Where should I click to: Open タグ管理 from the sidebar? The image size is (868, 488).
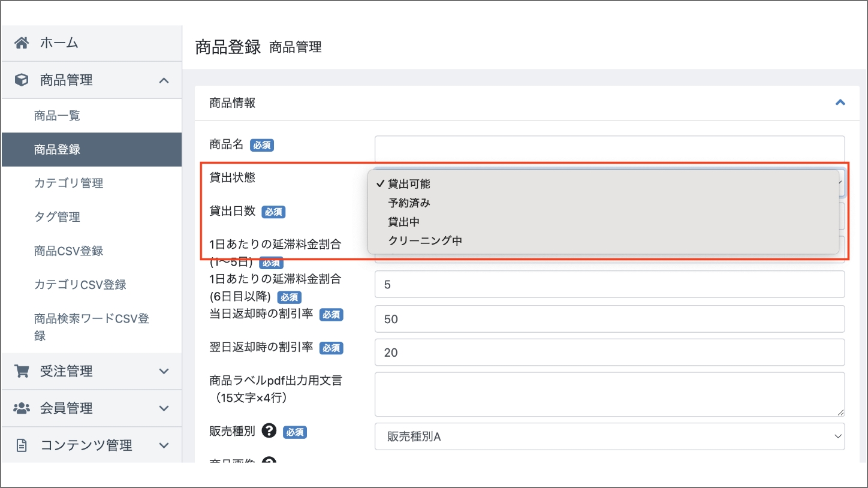point(57,217)
